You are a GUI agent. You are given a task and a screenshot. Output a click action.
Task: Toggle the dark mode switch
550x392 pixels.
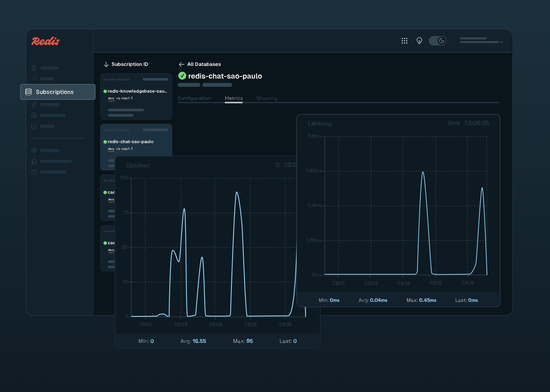click(x=437, y=41)
